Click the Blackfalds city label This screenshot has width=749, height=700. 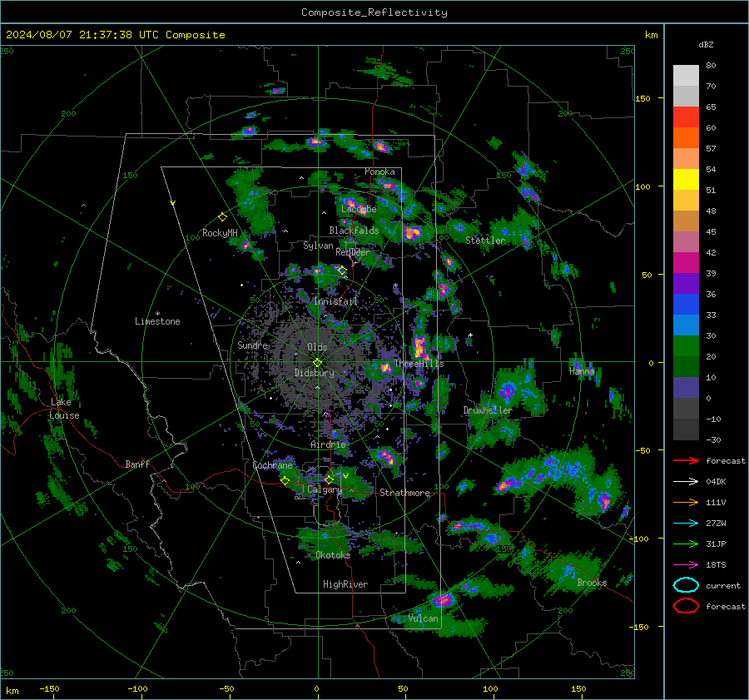click(354, 231)
